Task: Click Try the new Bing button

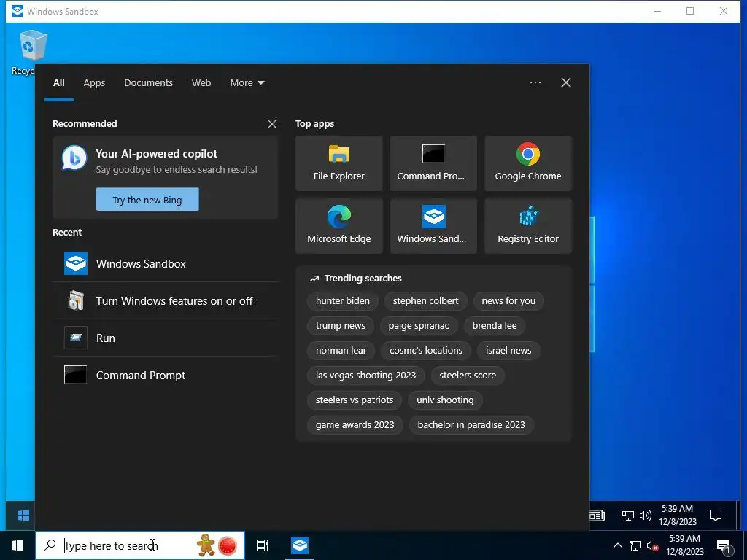Action: point(147,200)
